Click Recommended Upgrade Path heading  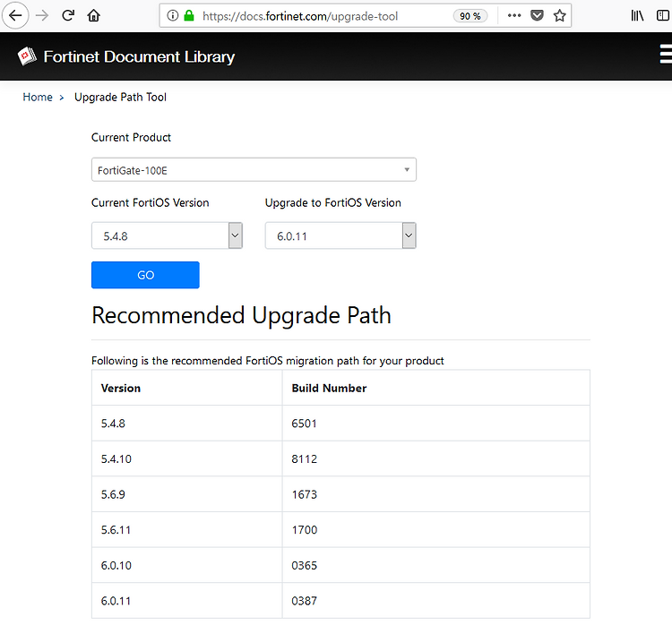(x=241, y=316)
